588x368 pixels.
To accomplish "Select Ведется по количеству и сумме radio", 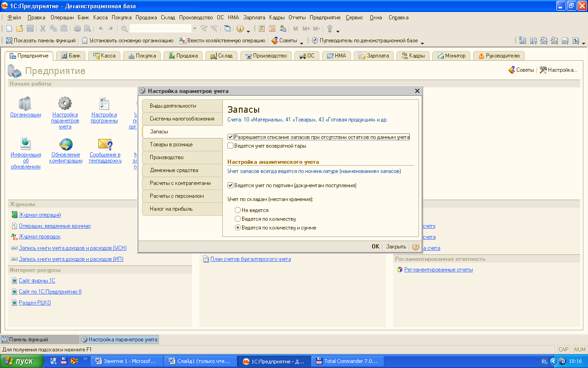I will (x=237, y=228).
